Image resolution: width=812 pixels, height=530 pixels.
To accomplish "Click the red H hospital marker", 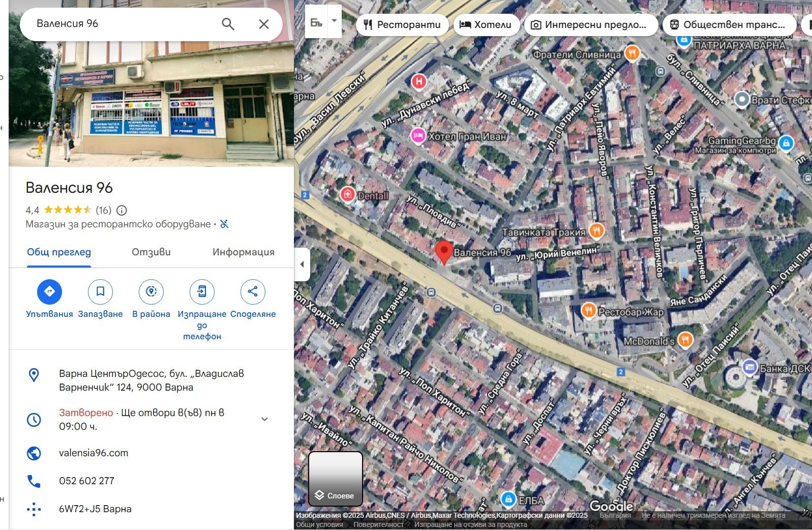I will pyautogui.click(x=418, y=81).
